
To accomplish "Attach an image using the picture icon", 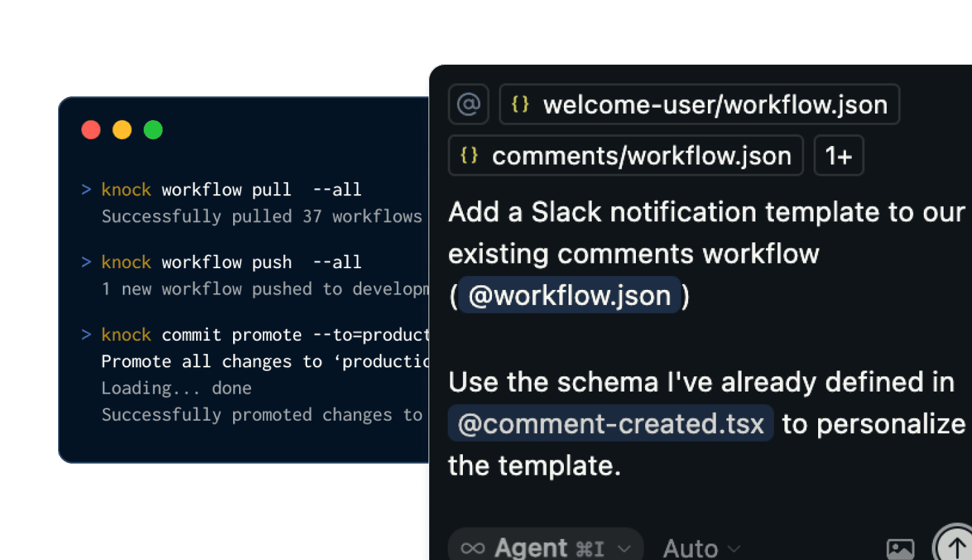I will click(899, 547).
